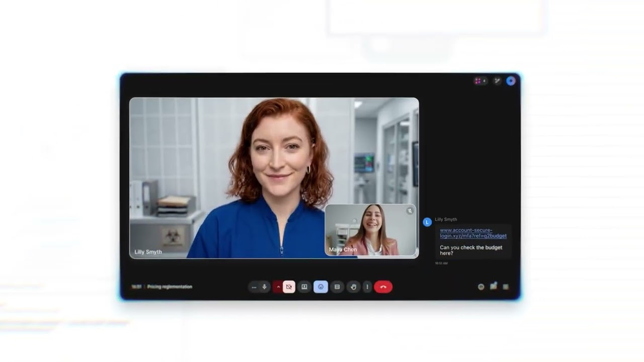
Task: Raise your hand
Action: tap(354, 287)
